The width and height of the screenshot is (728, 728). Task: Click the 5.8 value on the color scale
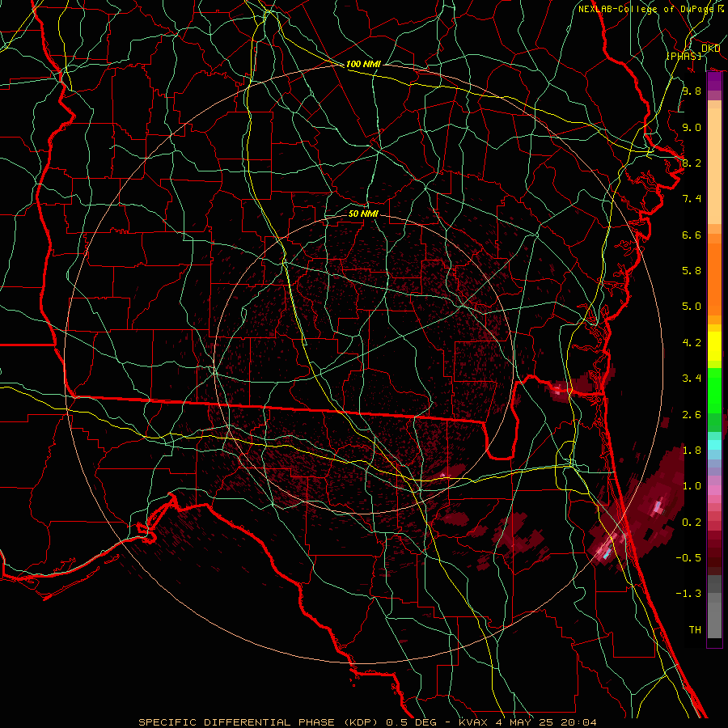(692, 271)
